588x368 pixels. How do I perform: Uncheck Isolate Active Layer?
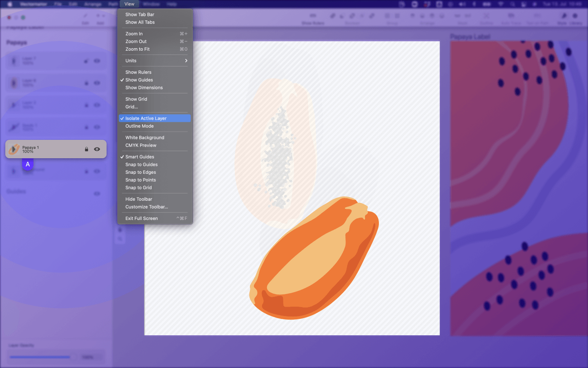pyautogui.click(x=155, y=118)
